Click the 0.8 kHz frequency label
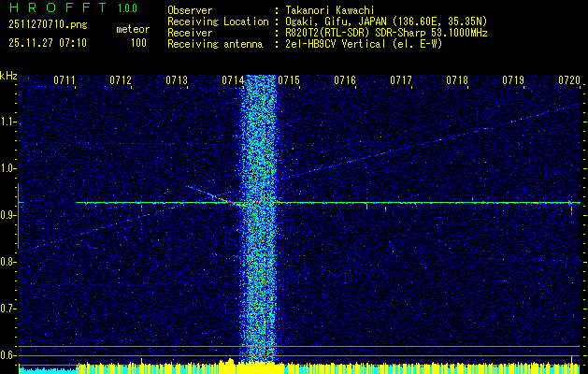The width and height of the screenshot is (588, 374). pos(7,262)
